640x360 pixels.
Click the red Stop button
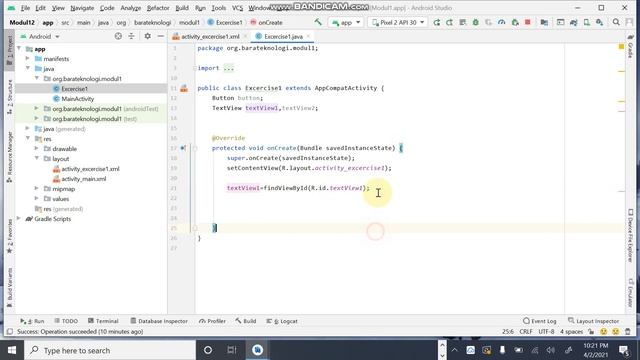coord(527,22)
